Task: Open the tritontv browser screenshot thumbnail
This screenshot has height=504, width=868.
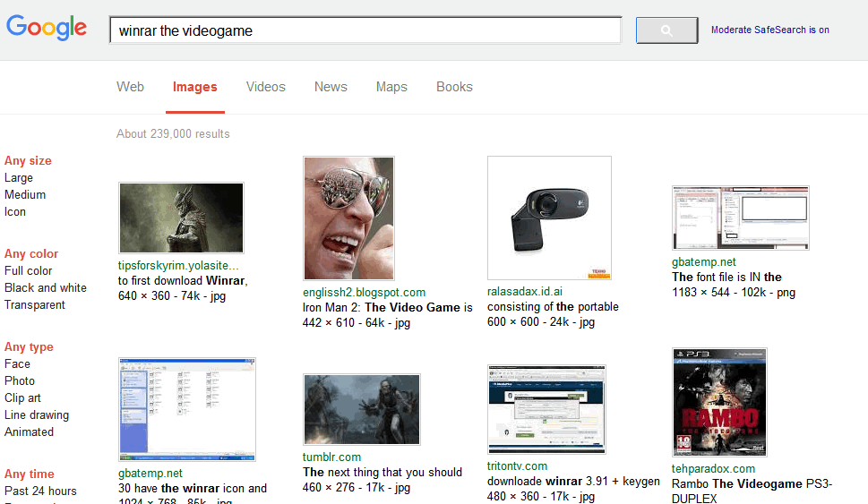Action: (546, 409)
